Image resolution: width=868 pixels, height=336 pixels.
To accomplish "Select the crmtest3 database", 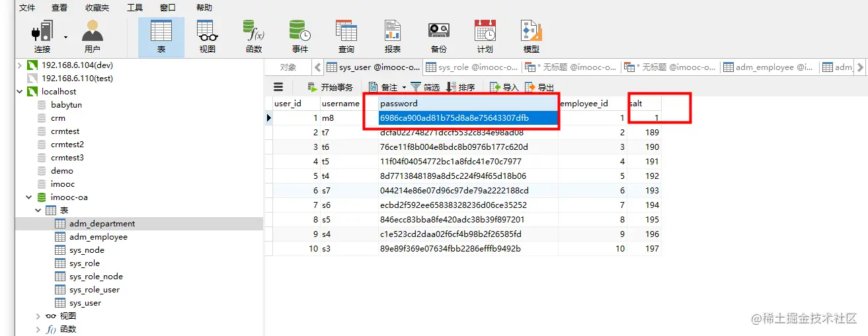I will pos(67,158).
